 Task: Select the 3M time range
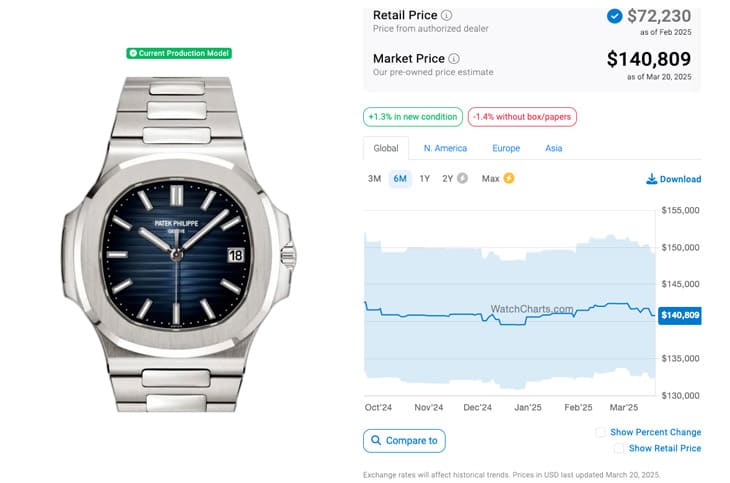click(x=374, y=179)
